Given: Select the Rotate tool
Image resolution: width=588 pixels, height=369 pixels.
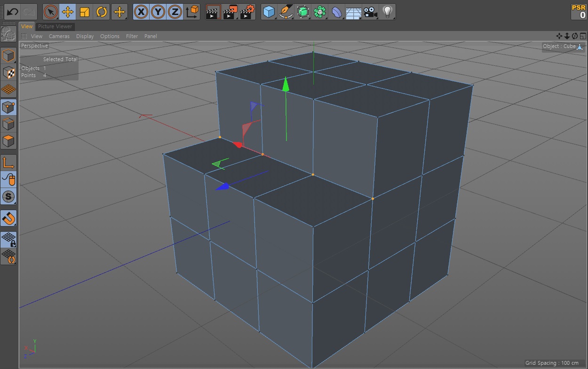Looking at the screenshot, I should coord(102,12).
